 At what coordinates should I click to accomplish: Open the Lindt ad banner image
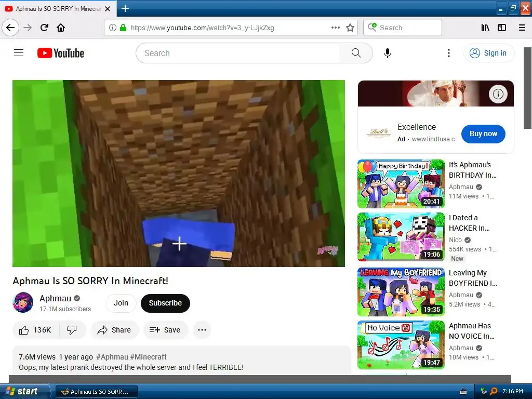click(436, 94)
